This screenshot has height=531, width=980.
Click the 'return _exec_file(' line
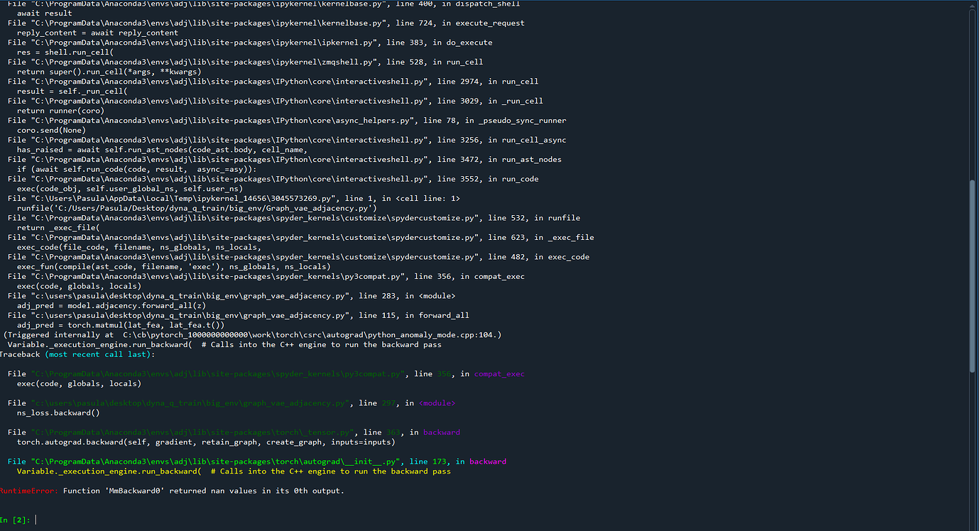coord(58,228)
